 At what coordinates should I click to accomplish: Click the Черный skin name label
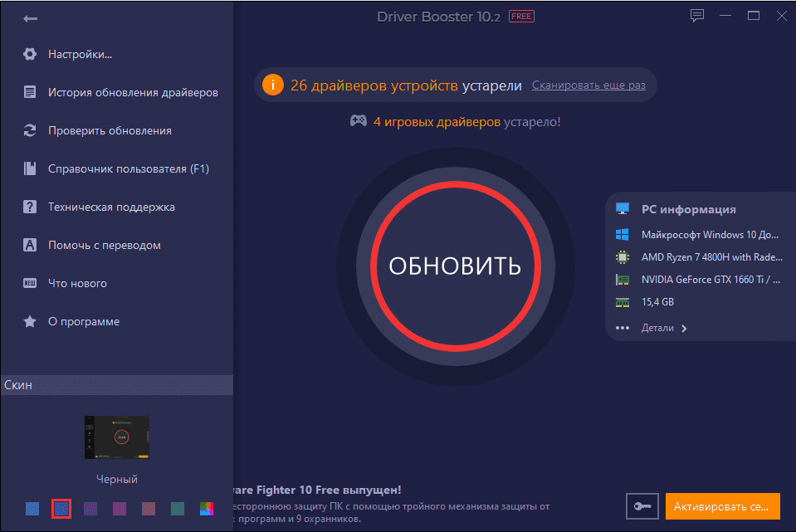(117, 479)
